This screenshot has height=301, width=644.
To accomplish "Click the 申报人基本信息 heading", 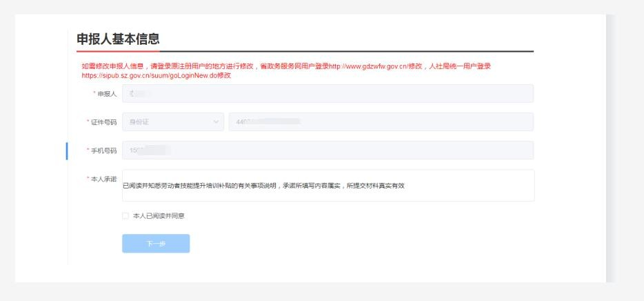I will point(118,39).
